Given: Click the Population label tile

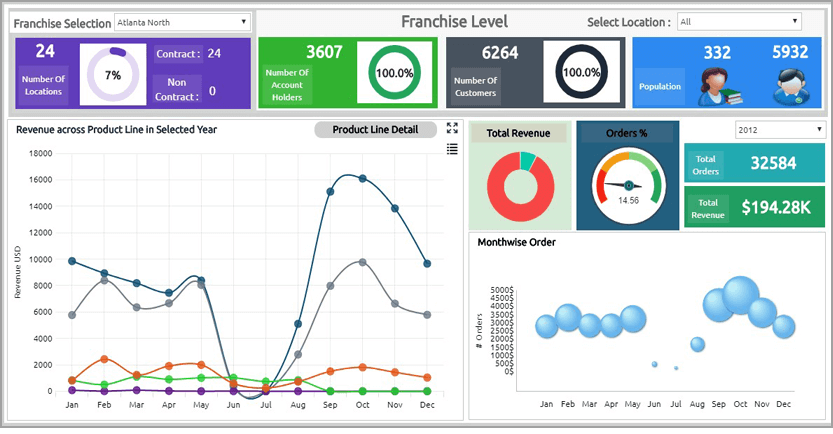Looking at the screenshot, I should click(660, 87).
